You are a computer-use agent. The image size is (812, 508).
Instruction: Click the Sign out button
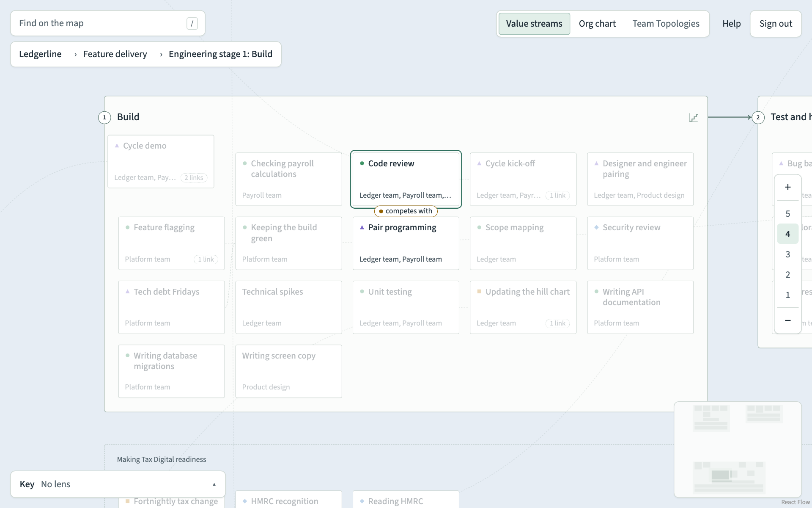[776, 24]
